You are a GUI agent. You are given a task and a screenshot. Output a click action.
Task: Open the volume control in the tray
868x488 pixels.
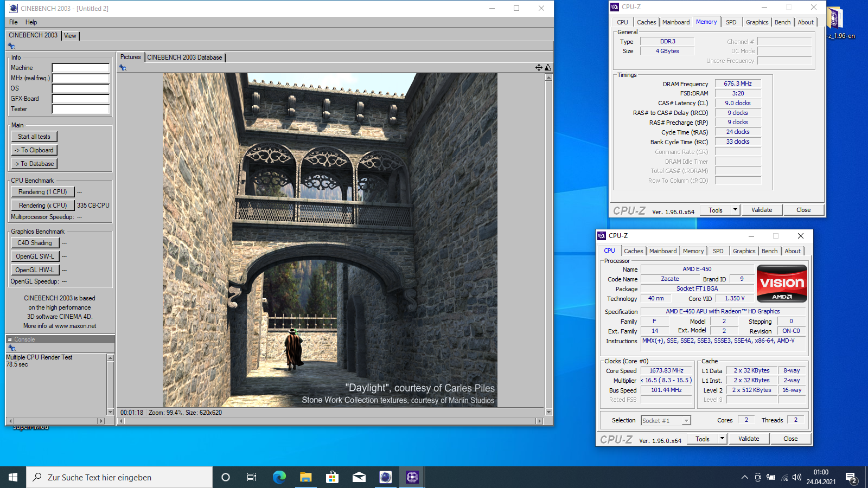(x=797, y=477)
